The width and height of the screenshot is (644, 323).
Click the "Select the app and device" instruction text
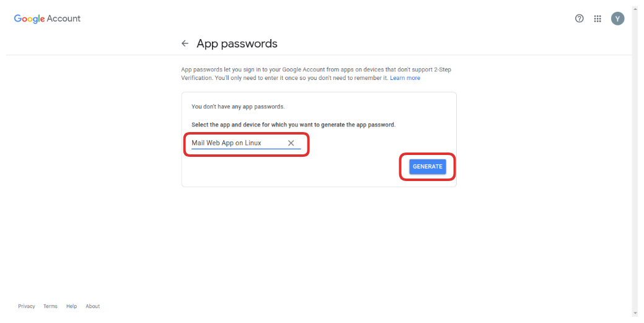[x=293, y=125]
